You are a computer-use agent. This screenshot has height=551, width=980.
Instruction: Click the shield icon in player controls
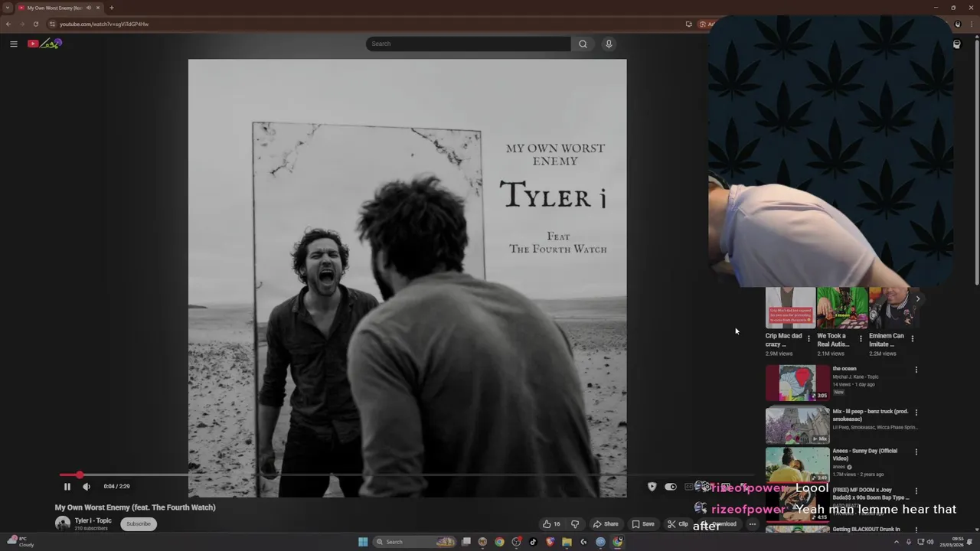pos(652,487)
